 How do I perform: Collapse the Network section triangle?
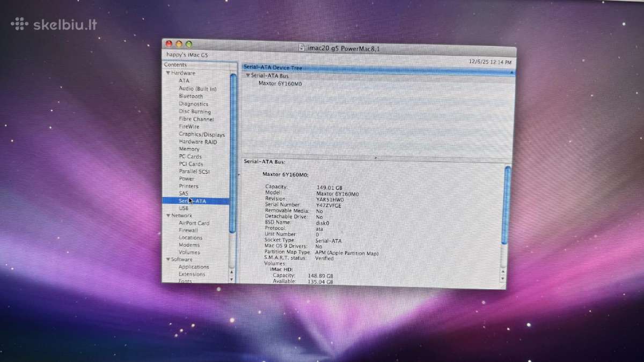168,216
